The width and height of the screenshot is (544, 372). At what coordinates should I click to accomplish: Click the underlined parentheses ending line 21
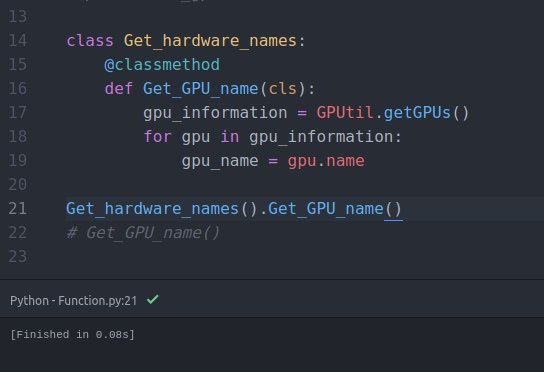pos(393,209)
